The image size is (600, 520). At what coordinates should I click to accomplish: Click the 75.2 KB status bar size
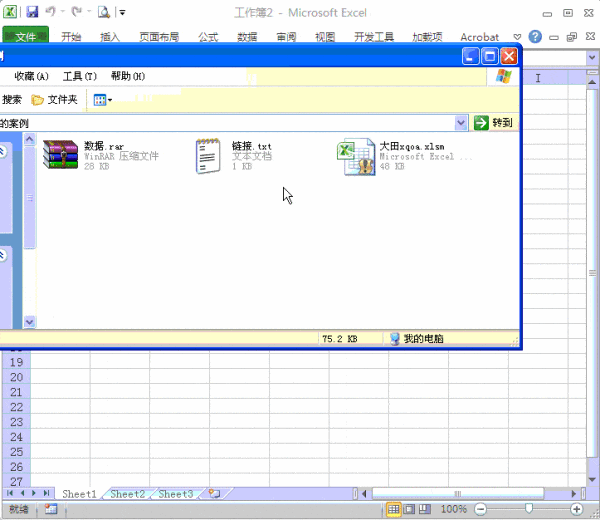[339, 339]
